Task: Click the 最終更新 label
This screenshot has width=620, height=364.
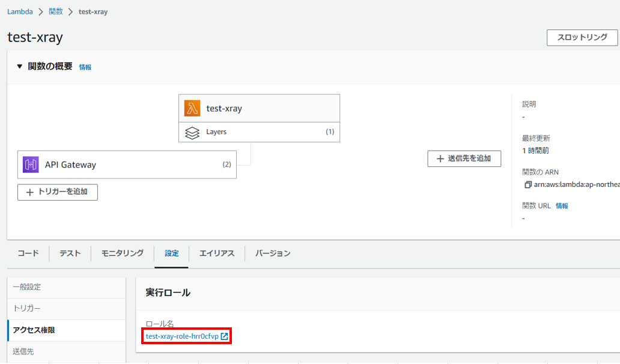Action: pos(536,138)
